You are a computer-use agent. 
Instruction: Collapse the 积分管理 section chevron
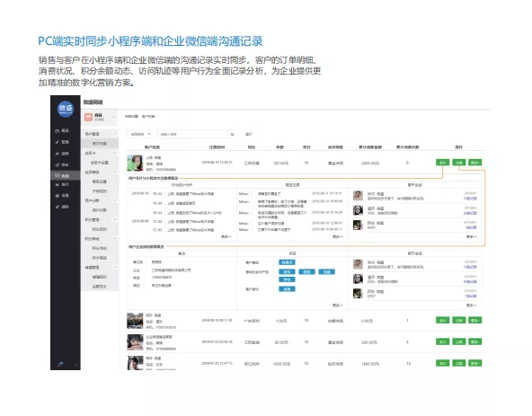[115, 219]
